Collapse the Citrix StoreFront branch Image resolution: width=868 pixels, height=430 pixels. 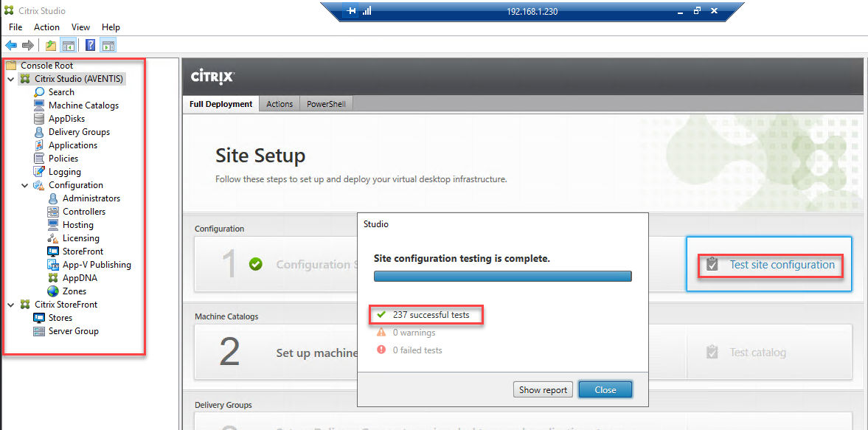(10, 304)
